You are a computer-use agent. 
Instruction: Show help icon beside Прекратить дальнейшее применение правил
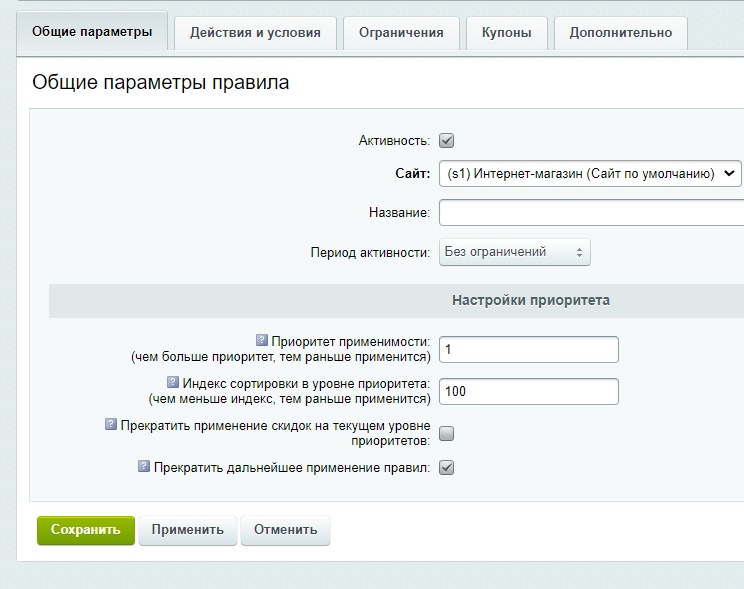click(144, 466)
